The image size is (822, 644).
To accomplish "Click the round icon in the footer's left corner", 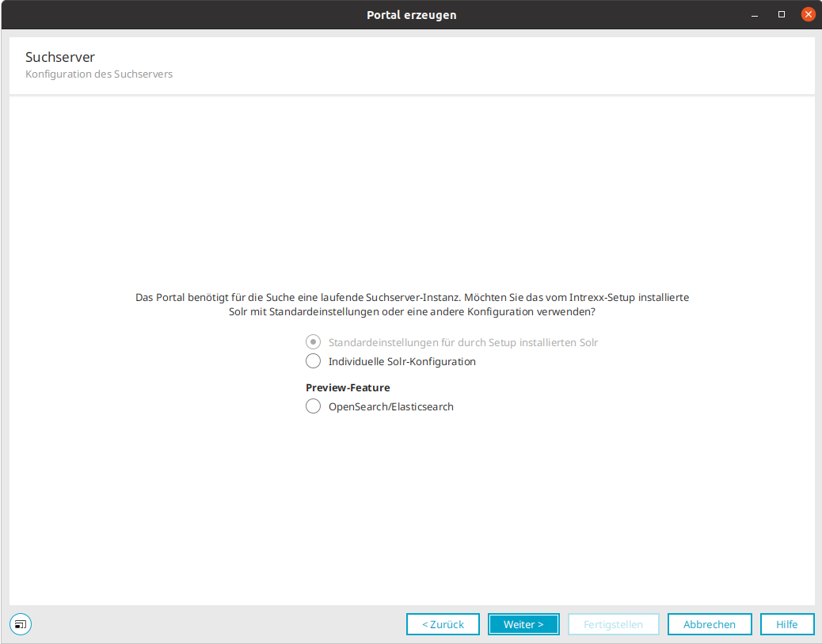I will pos(21,624).
